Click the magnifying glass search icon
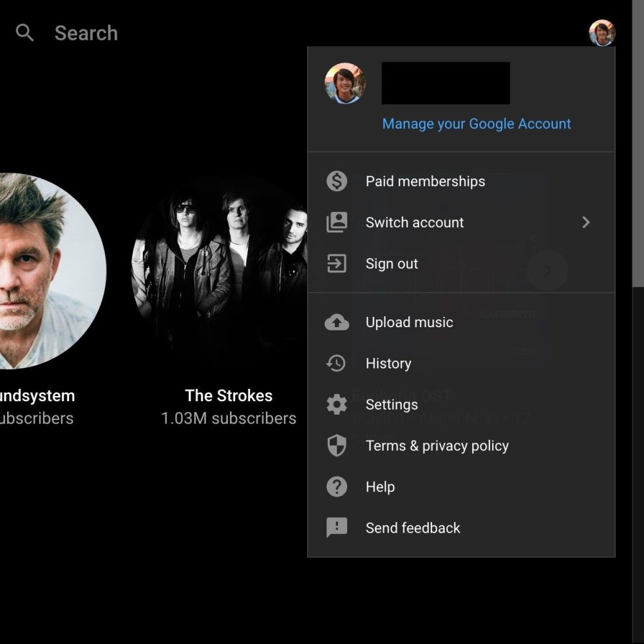 click(24, 33)
